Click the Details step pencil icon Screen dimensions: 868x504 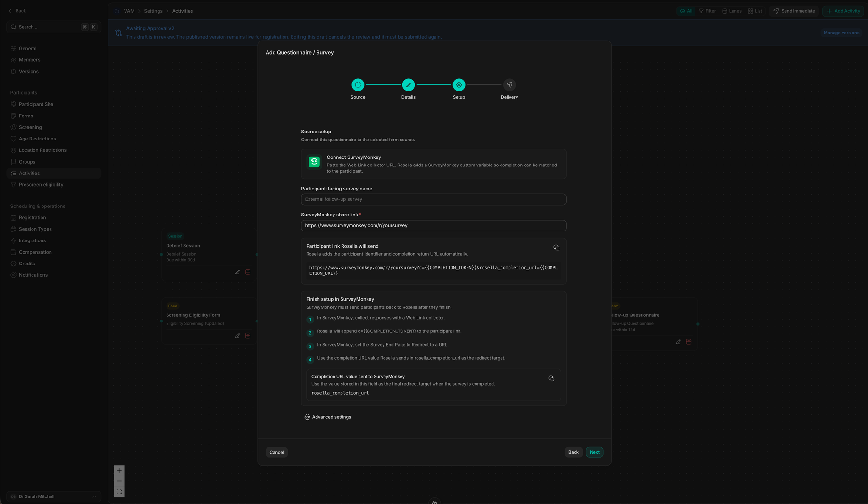click(x=409, y=85)
